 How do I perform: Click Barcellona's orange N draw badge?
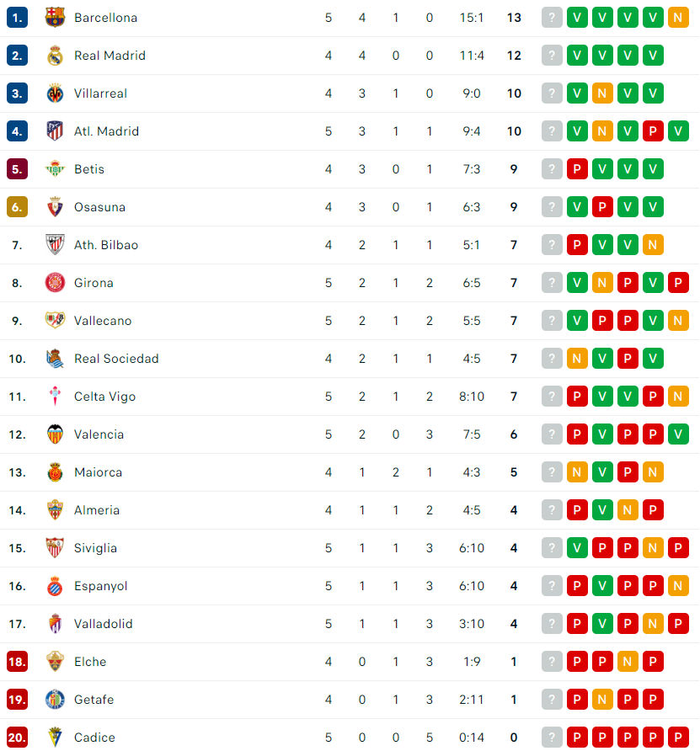(678, 18)
